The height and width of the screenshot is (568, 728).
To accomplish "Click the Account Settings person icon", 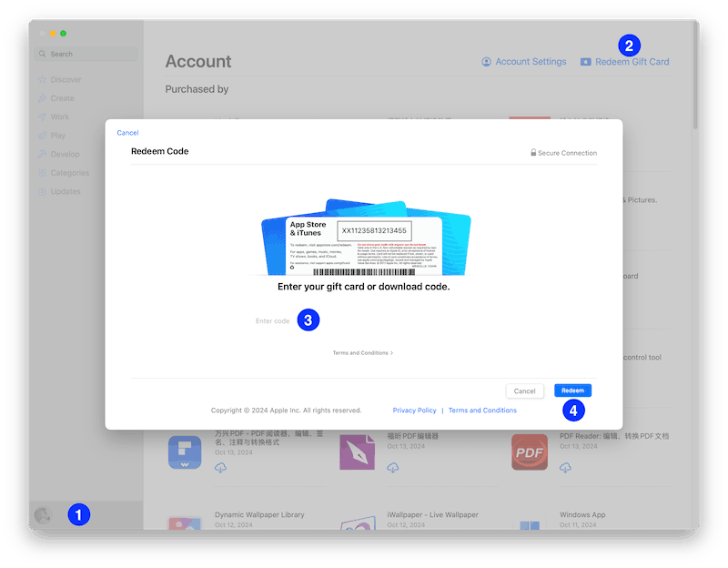I will click(x=486, y=62).
